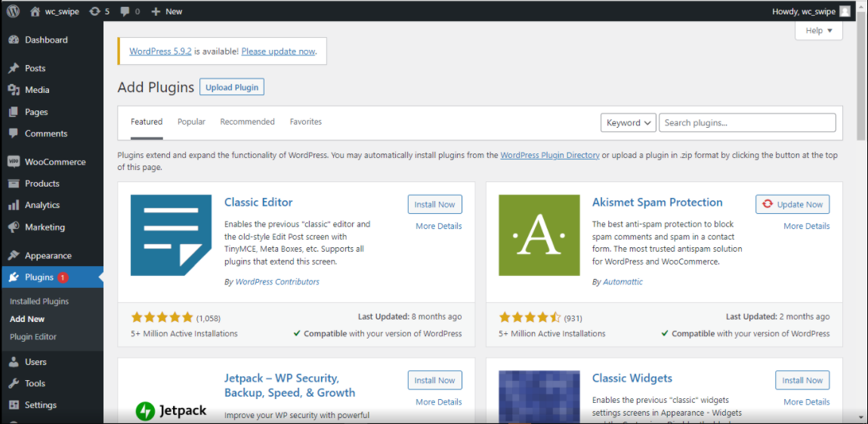Click the user avatar next to Howdy

point(844,11)
